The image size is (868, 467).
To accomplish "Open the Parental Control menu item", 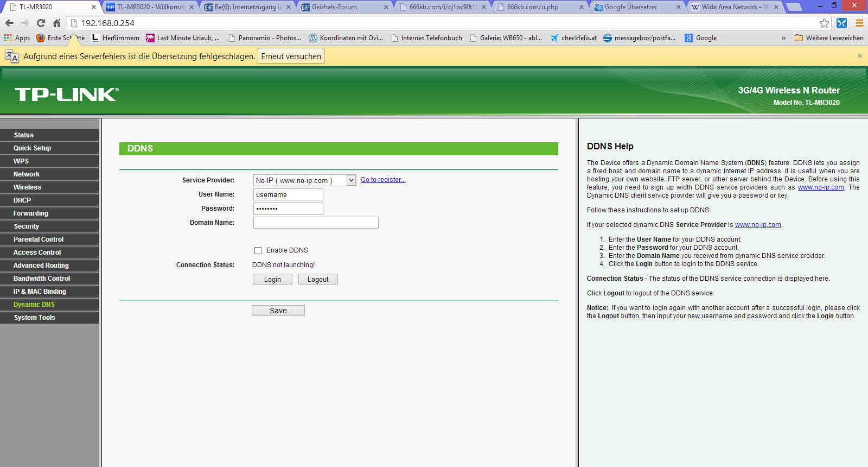I will pyautogui.click(x=49, y=239).
